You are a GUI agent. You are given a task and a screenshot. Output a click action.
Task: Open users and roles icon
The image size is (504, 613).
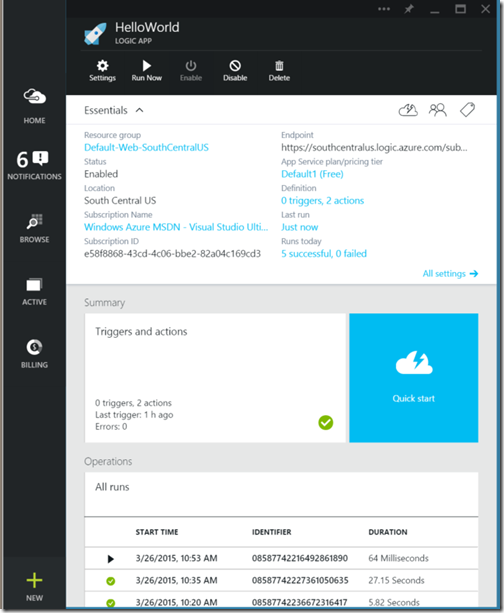[438, 110]
